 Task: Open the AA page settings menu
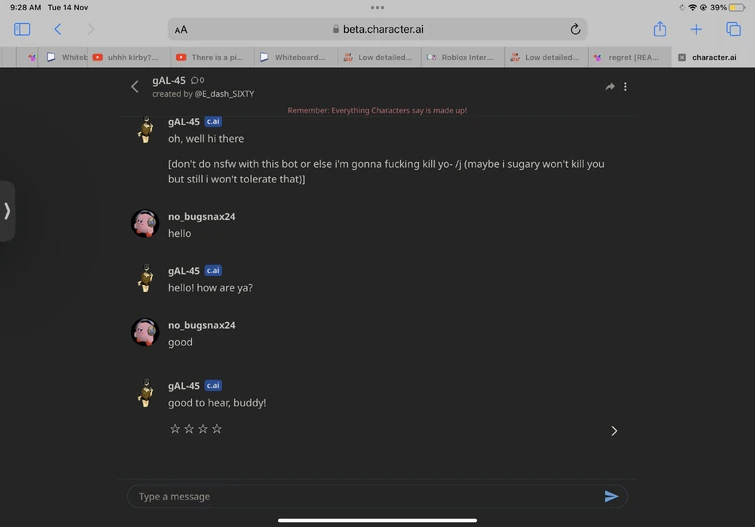[x=181, y=30]
